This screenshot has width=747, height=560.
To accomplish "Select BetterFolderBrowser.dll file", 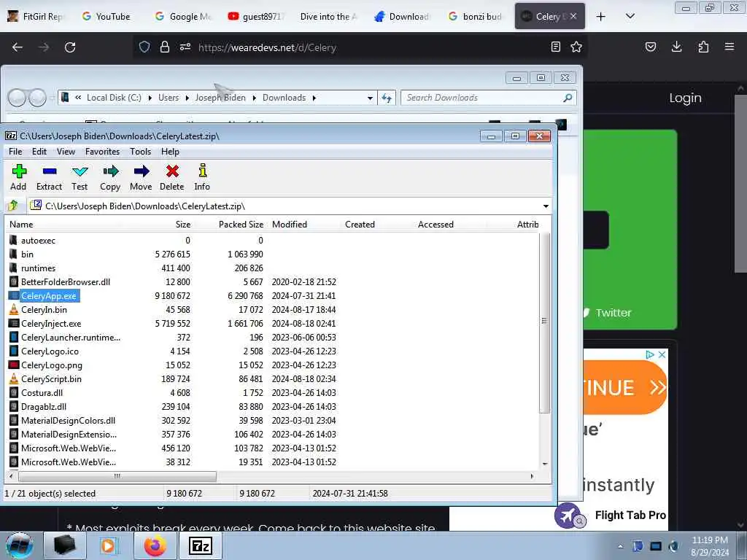I will [65, 282].
